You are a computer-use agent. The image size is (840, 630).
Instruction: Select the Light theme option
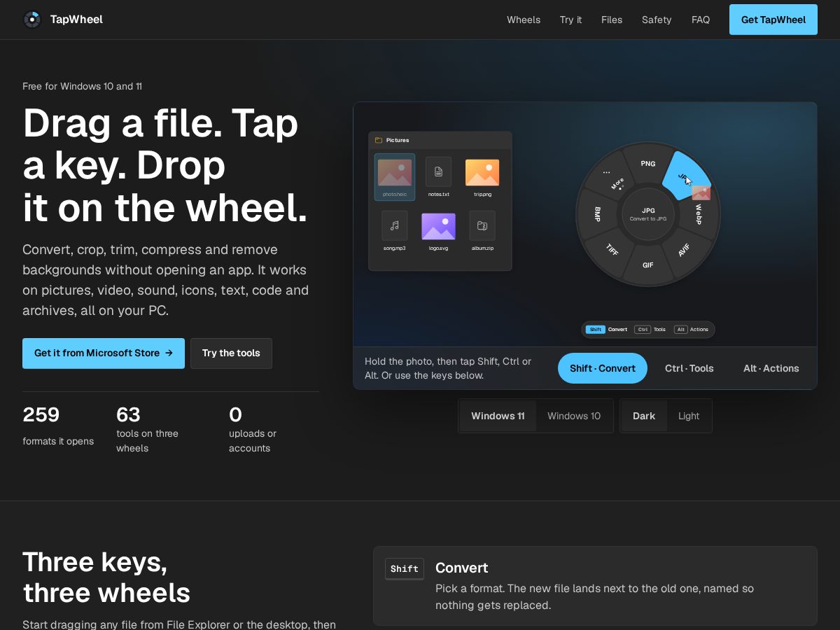click(689, 416)
